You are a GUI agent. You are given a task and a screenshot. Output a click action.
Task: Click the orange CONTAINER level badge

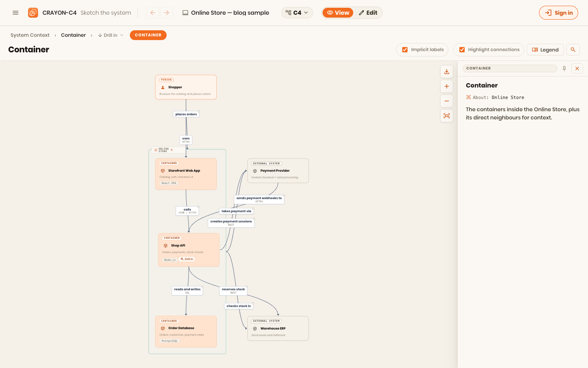(x=148, y=35)
